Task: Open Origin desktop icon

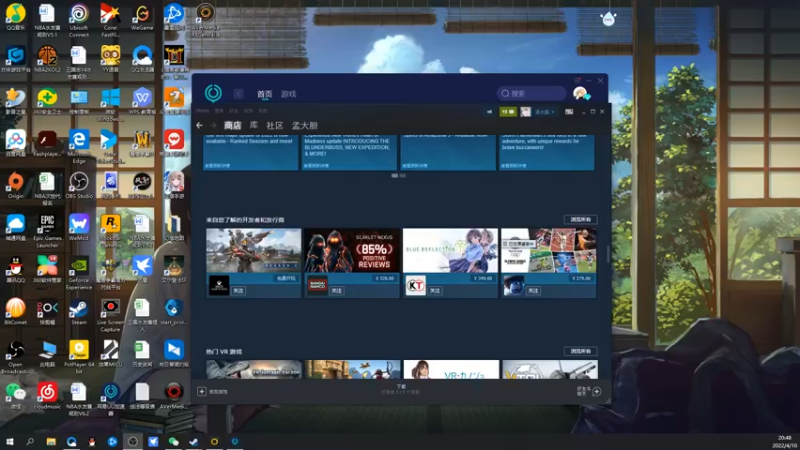Action: coord(15,186)
